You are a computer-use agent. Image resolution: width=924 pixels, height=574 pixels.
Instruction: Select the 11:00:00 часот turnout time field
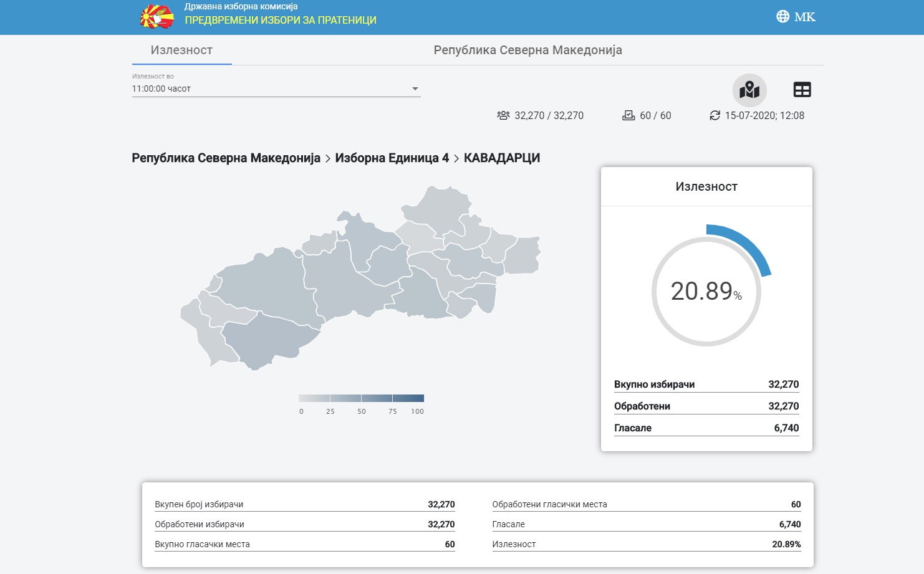(276, 88)
